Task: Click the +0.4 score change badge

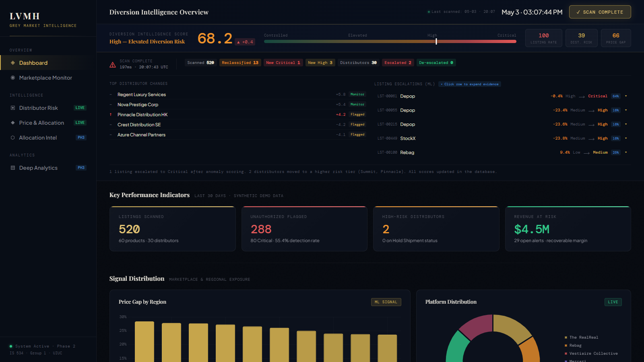Action: coord(245,42)
